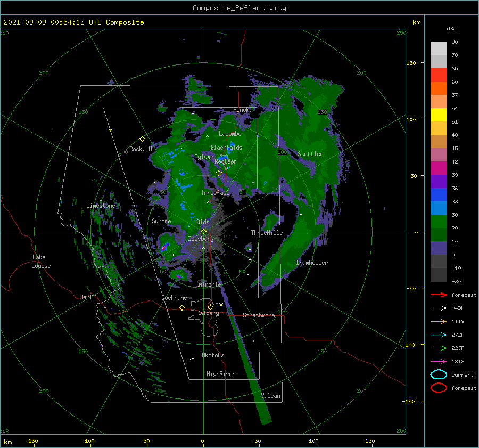Click the Olds town label
The image size is (479, 448).
pyautogui.click(x=203, y=222)
